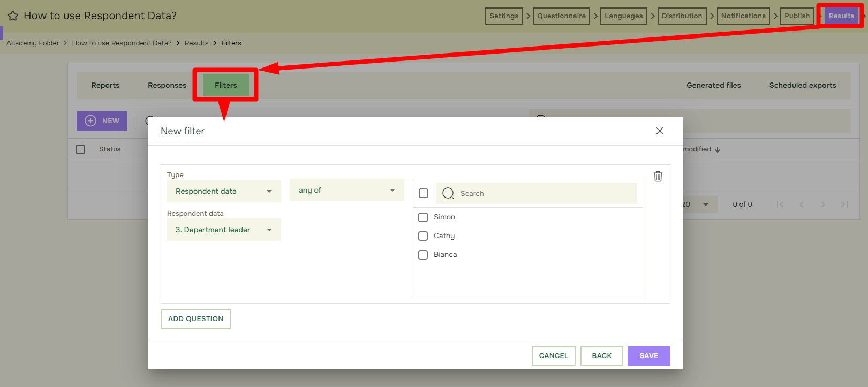This screenshot has height=387, width=868.
Task: Go to the Publish step
Action: click(x=797, y=16)
